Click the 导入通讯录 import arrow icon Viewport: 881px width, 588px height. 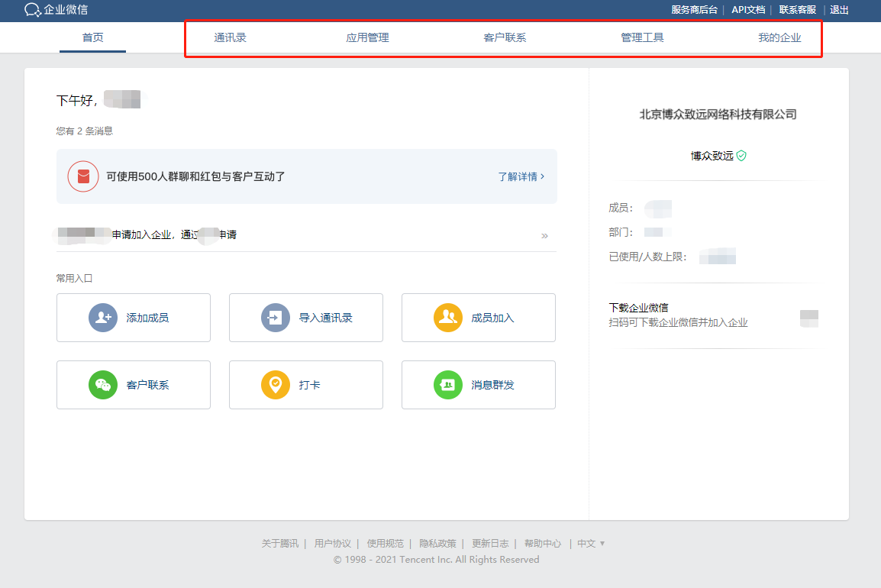(276, 318)
